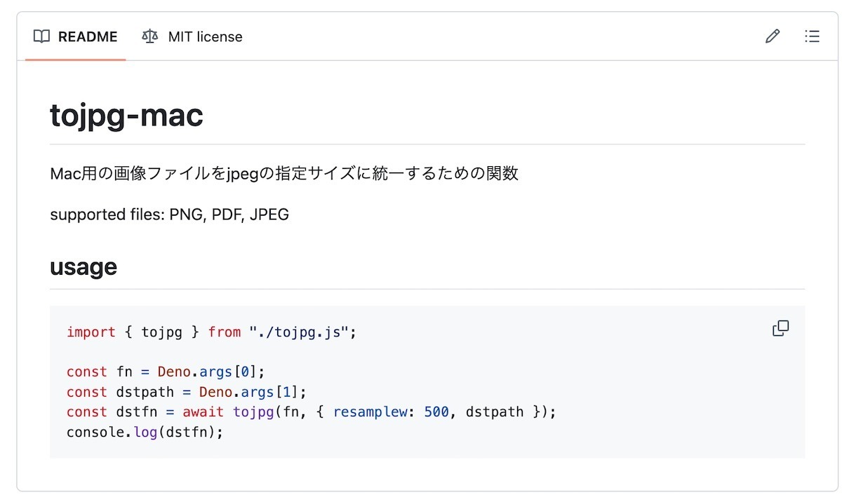The height and width of the screenshot is (504, 856).
Task: Click the Deno.args[0] expression
Action: (210, 372)
